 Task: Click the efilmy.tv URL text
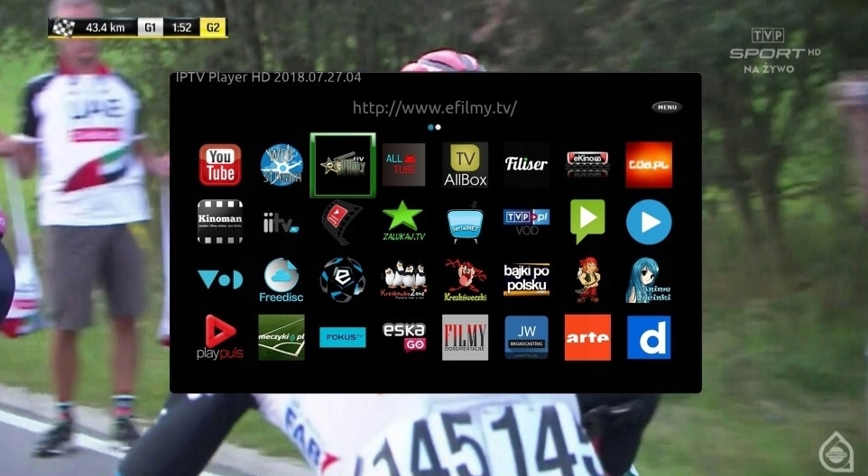click(435, 108)
